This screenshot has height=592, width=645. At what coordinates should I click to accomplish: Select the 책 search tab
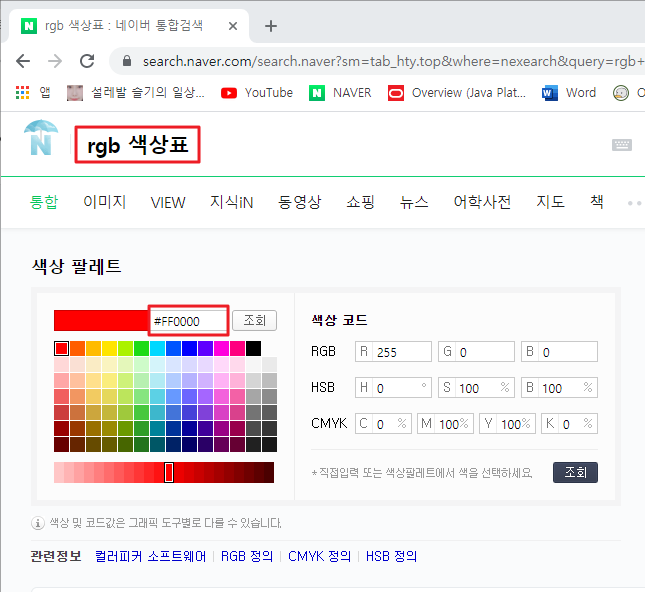click(596, 202)
